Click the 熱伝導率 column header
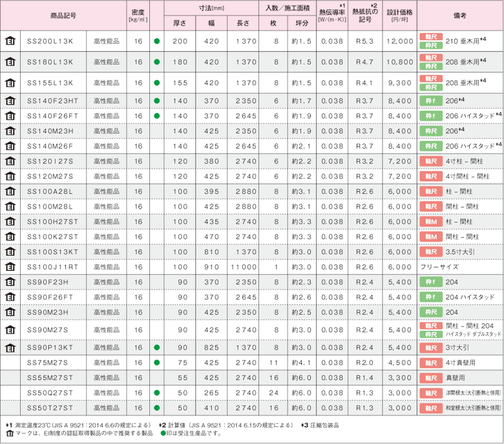Viewport: 504px width, 444px height. pyautogui.click(x=332, y=15)
